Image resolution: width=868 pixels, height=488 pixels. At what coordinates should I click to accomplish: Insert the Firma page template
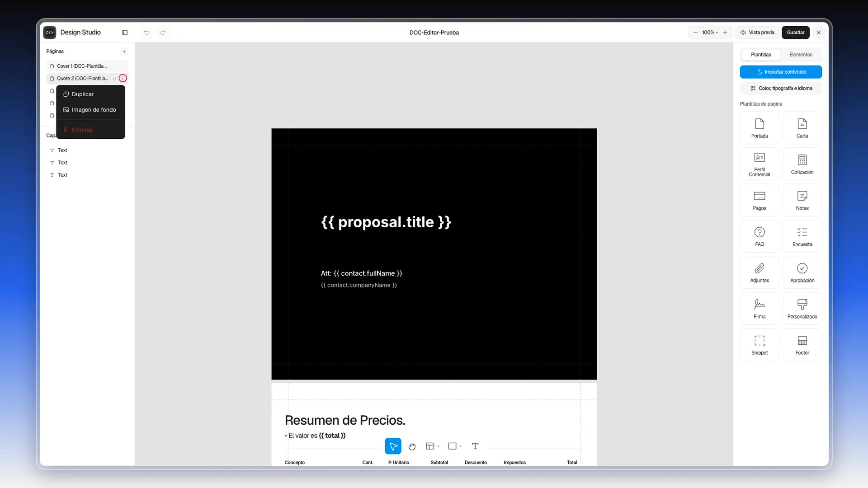click(x=759, y=309)
